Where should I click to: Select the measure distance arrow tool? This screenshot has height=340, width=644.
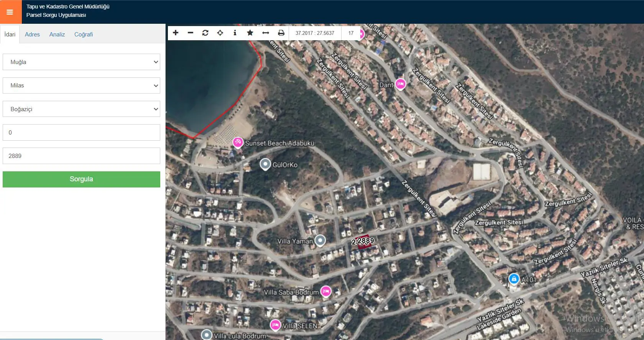(266, 33)
